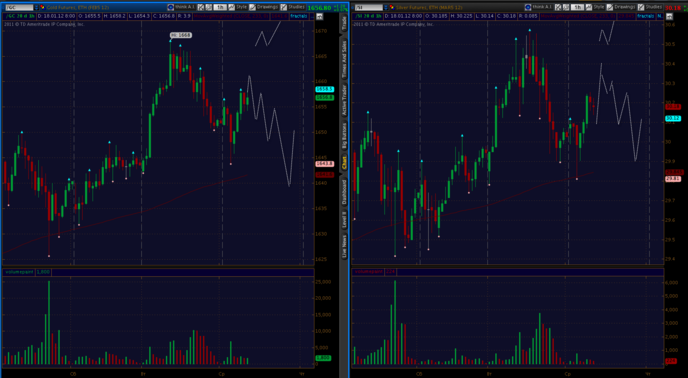Click the 1656.80 last price on the gold chart
The width and height of the screenshot is (688, 378).
point(319,8)
